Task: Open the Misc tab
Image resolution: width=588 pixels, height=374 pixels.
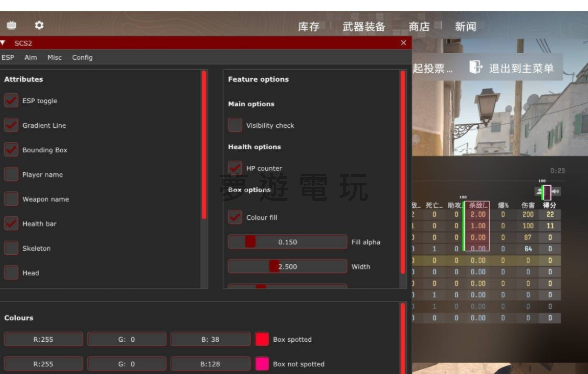Action: (54, 57)
